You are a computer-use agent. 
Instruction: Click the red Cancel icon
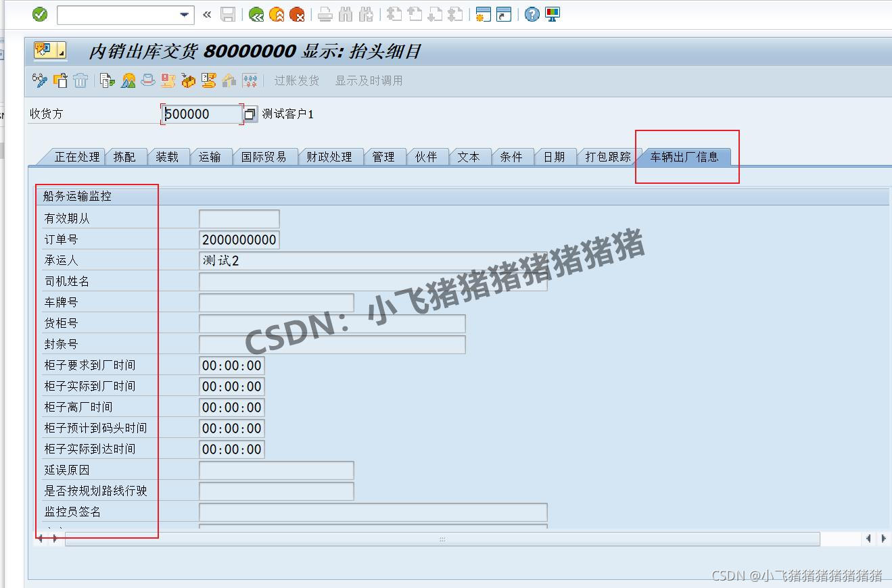[x=297, y=14]
